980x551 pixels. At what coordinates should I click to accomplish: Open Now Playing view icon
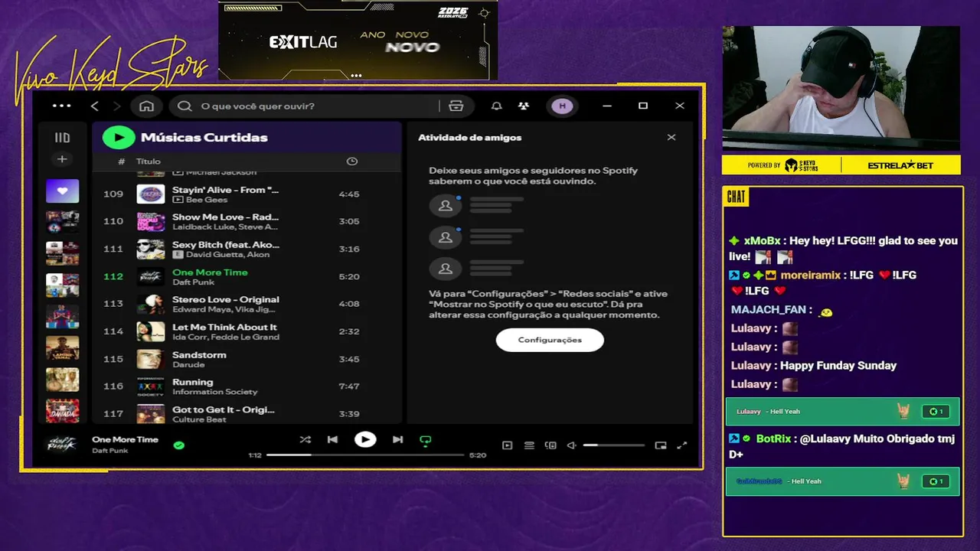coord(507,445)
